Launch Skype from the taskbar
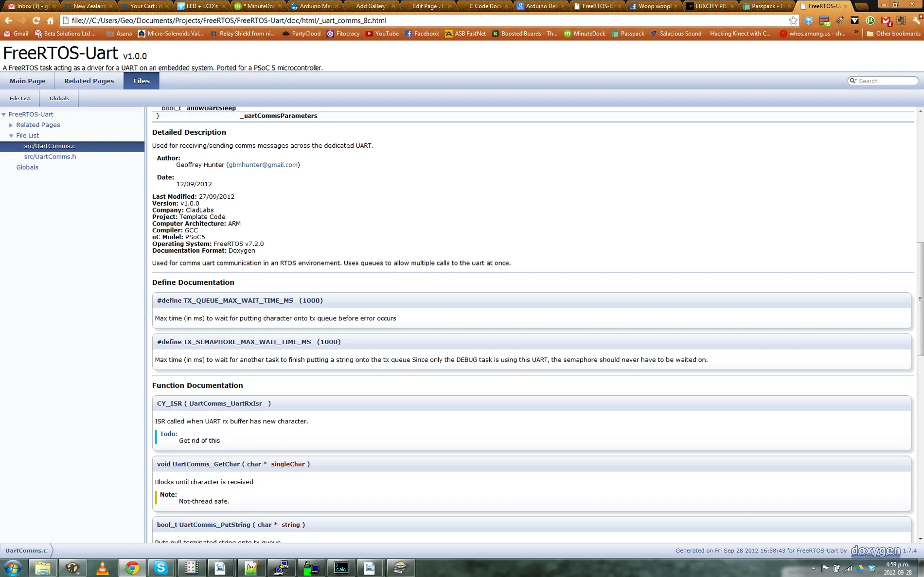 click(x=161, y=567)
